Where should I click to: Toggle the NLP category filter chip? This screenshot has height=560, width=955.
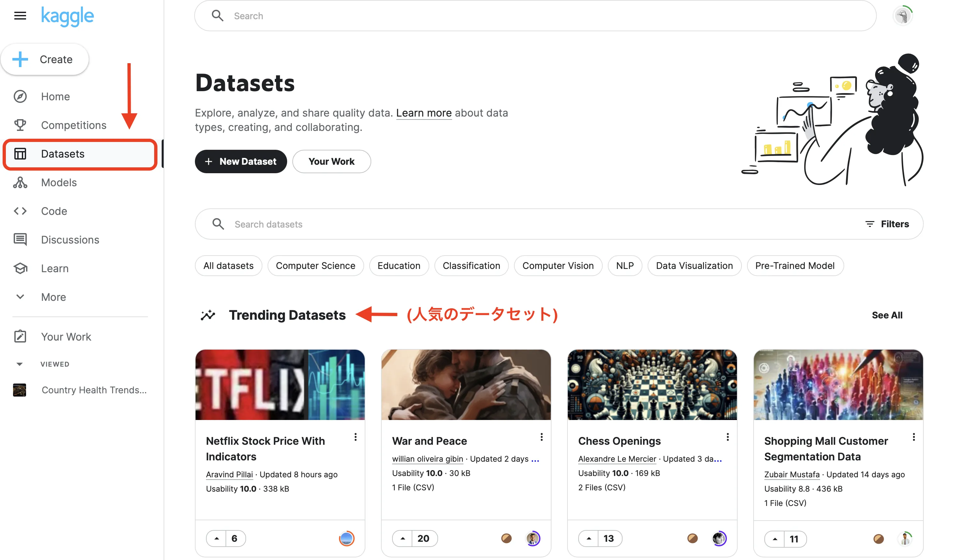[x=624, y=265]
